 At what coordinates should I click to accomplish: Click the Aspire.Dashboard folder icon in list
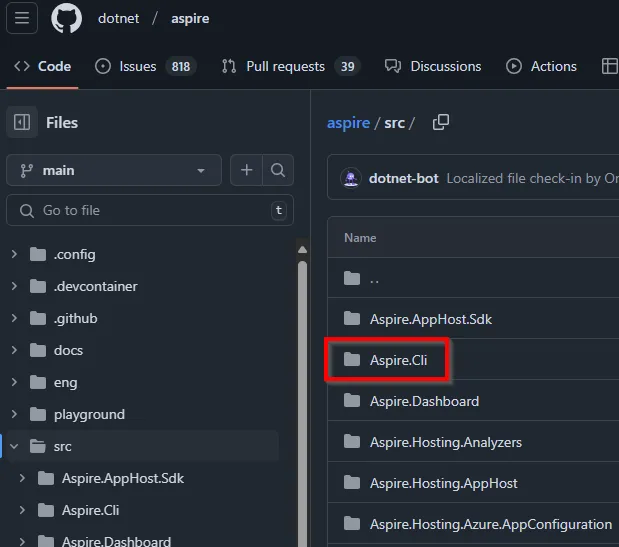pyautogui.click(x=351, y=401)
